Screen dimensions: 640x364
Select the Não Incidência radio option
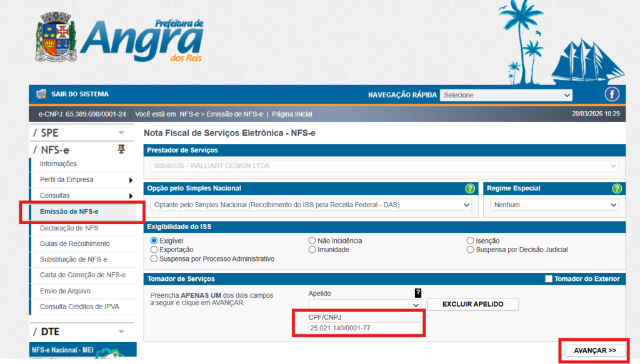(x=312, y=241)
